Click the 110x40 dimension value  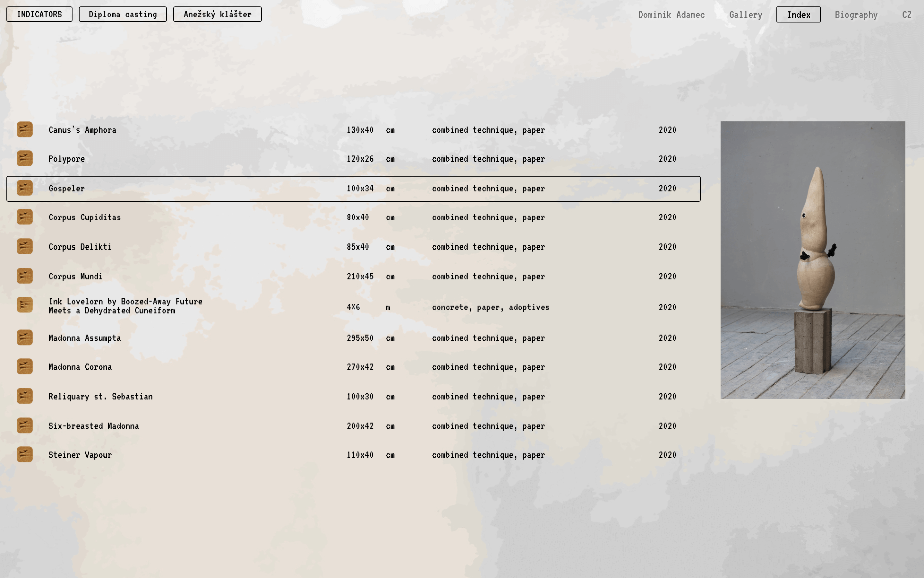click(360, 455)
